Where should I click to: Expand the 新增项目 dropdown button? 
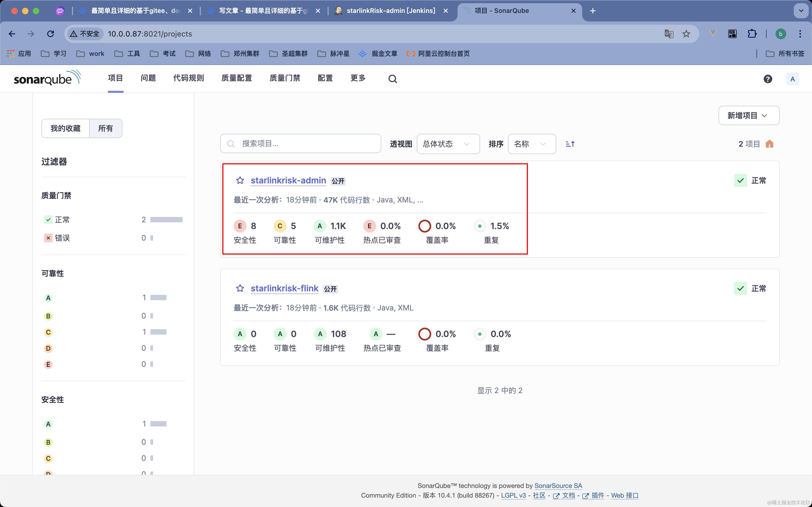(749, 116)
